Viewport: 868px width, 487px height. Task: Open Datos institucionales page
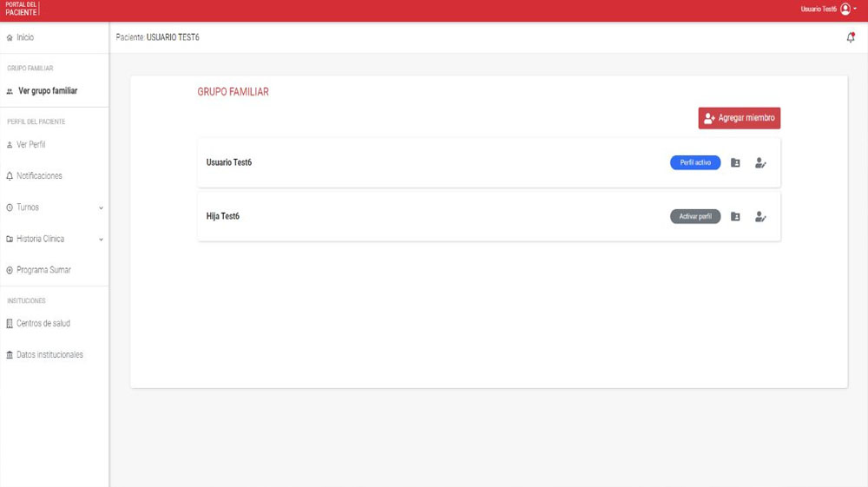point(49,355)
